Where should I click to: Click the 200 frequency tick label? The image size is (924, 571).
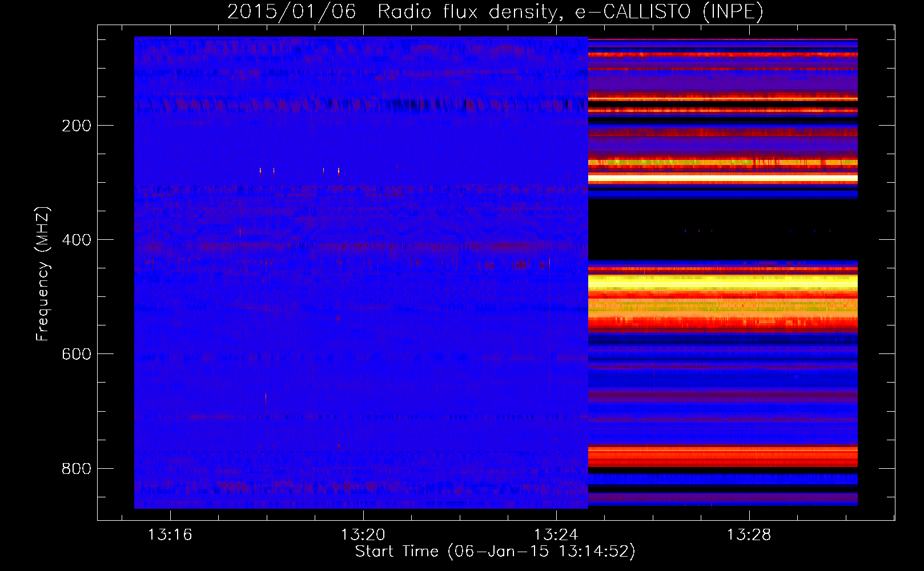coord(77,126)
